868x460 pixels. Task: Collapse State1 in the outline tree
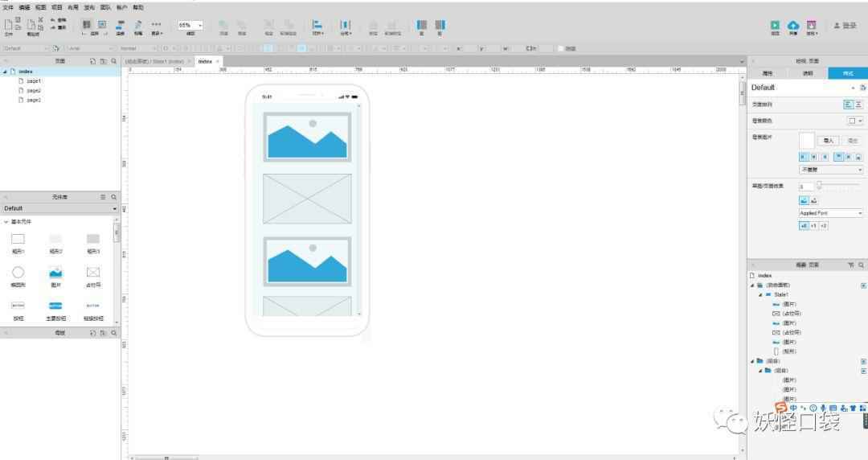click(760, 295)
